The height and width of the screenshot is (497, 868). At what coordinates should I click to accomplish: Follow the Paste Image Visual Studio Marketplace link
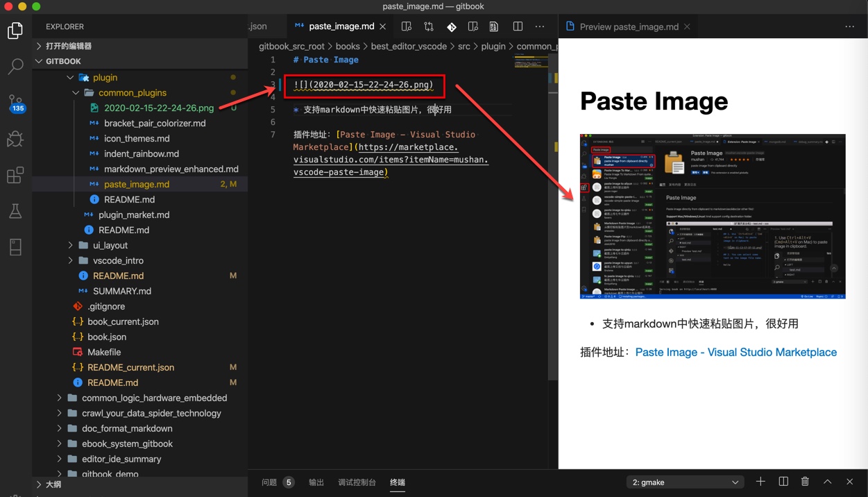[735, 352]
